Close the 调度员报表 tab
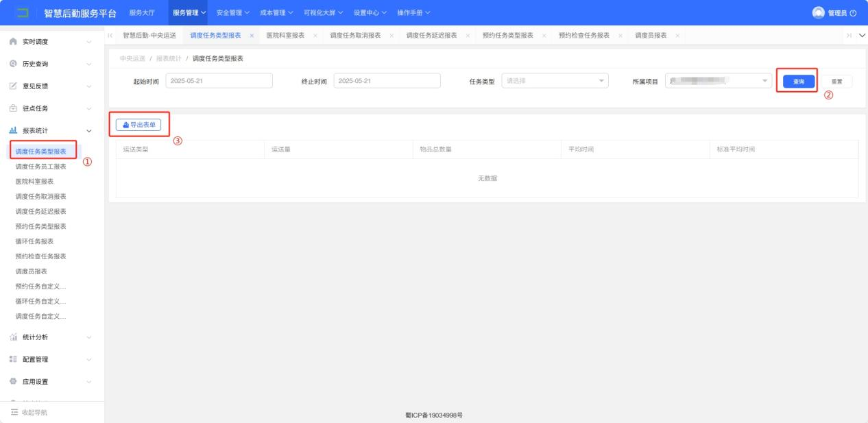The image size is (868, 423). point(677,35)
